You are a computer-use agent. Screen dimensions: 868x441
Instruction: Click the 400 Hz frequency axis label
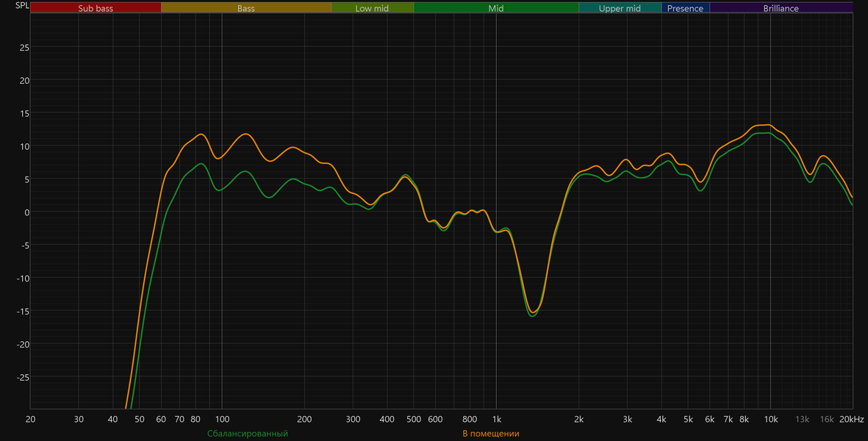click(x=387, y=420)
